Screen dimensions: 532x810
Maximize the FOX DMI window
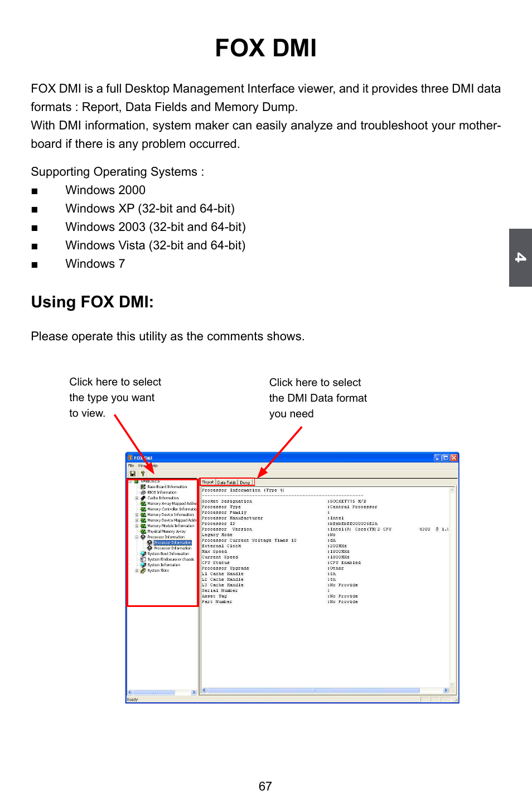click(446, 457)
